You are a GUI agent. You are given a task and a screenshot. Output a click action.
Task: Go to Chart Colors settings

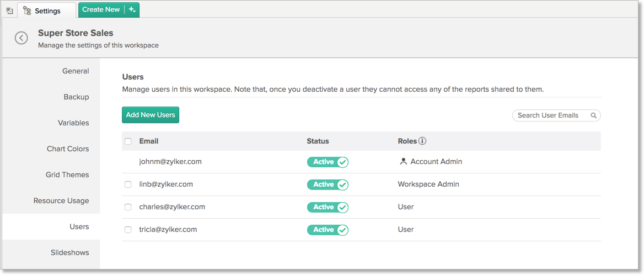(x=67, y=149)
